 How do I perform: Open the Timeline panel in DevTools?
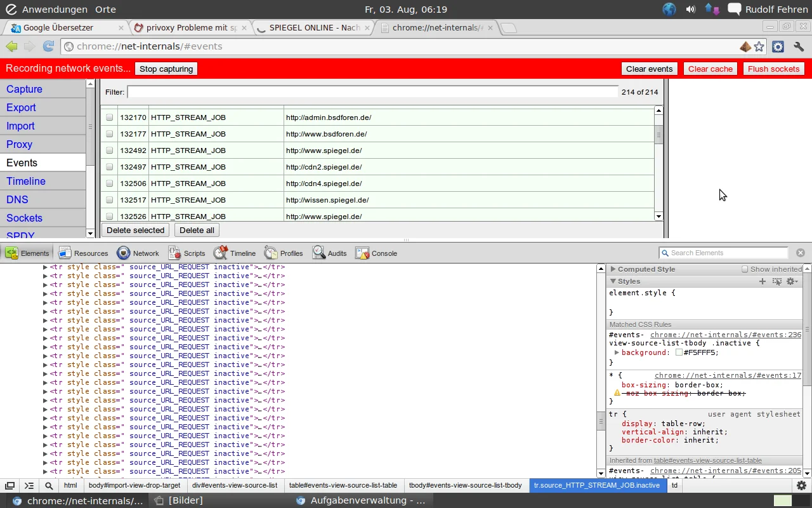[x=235, y=253]
